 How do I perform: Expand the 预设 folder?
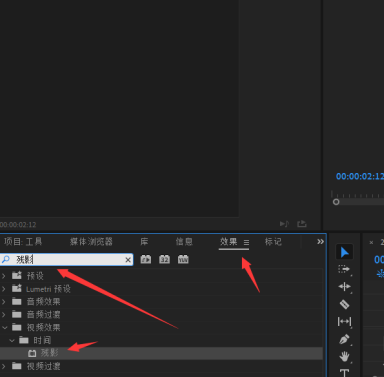[x=4, y=276]
